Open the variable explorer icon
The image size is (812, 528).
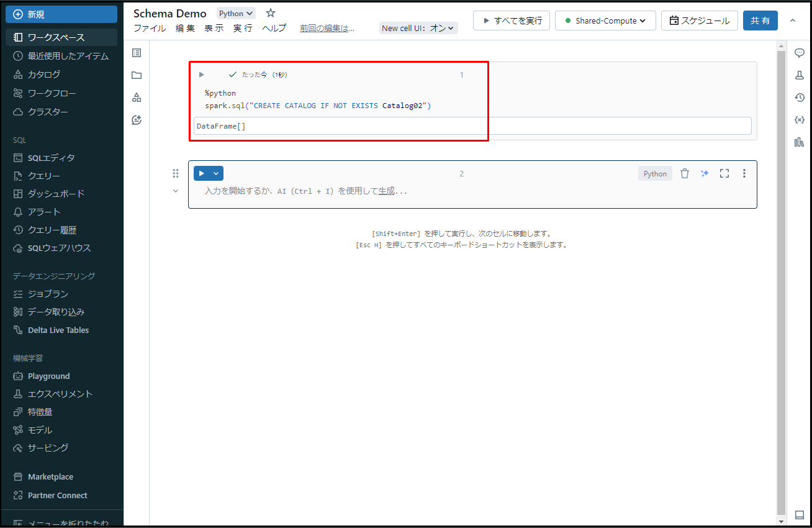pos(800,120)
